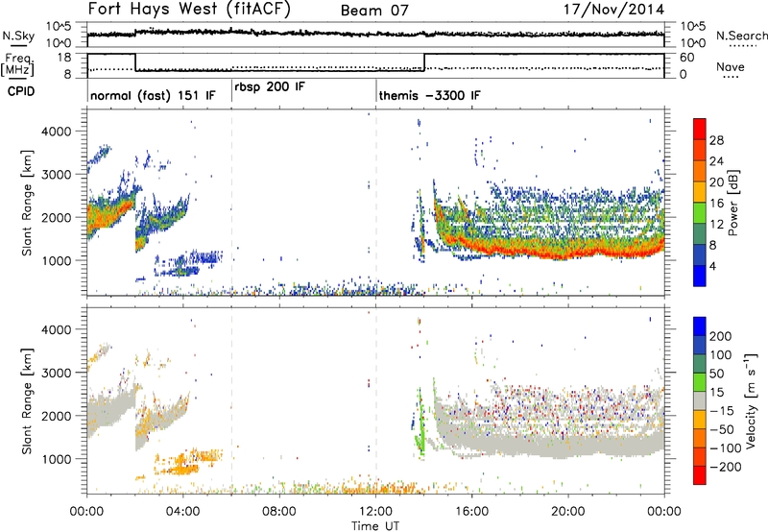768x532 pixels.
Task: Click the orange velocity patch near 1000 km at 04:00
Action: click(183, 464)
